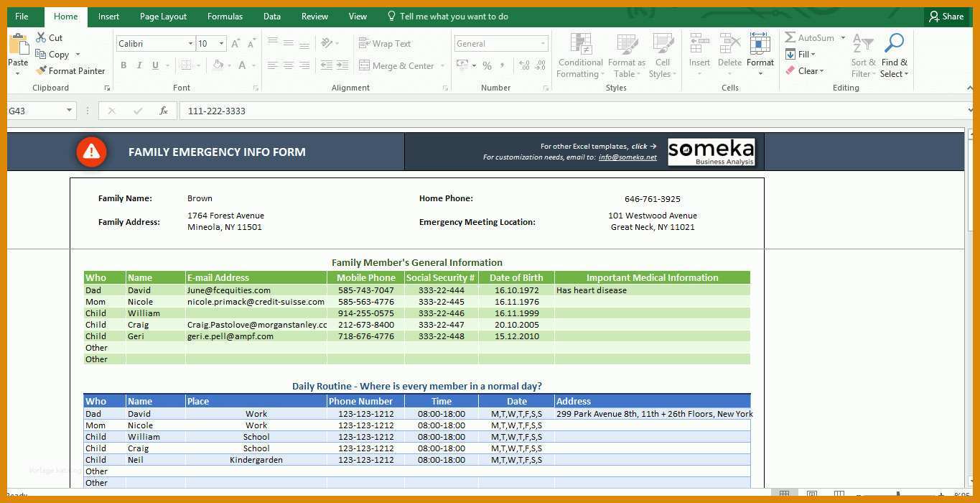
Task: Toggle Top Align vertical alignment
Action: tap(273, 42)
